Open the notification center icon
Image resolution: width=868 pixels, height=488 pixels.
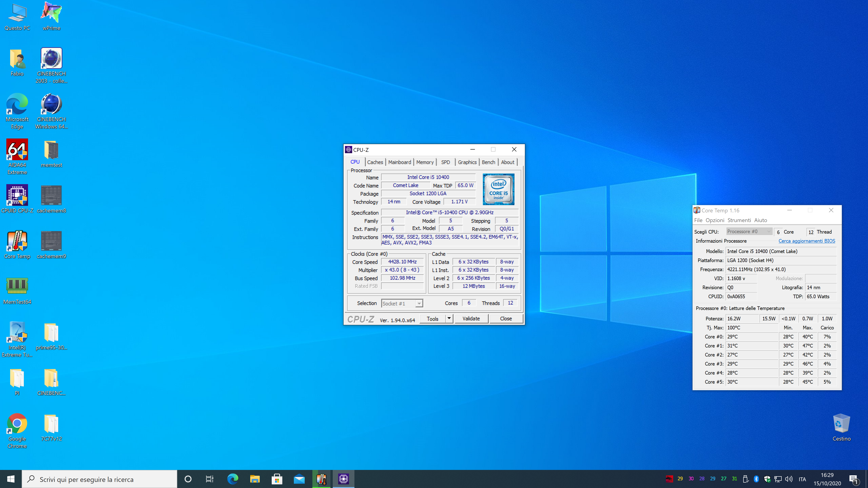tap(854, 479)
